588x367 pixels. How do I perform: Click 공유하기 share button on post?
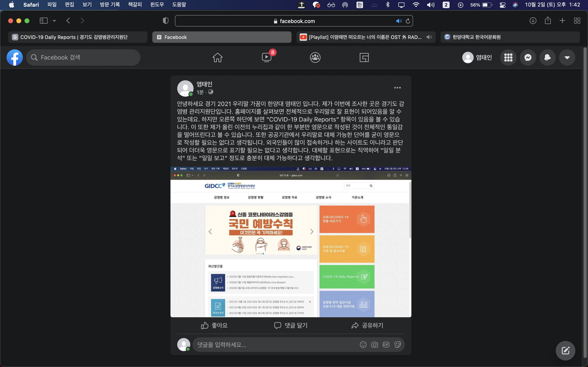[367, 325]
